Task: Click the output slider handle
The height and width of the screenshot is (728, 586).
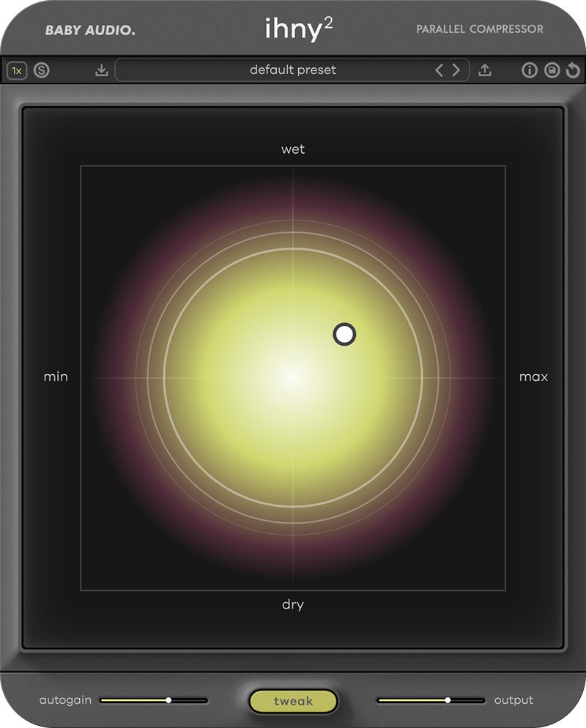Action: 448,700
